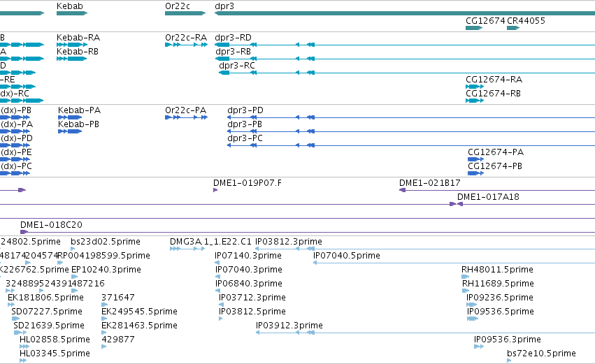
Task: Select the DME1-021B17 clone label
Action: pyautogui.click(x=429, y=183)
